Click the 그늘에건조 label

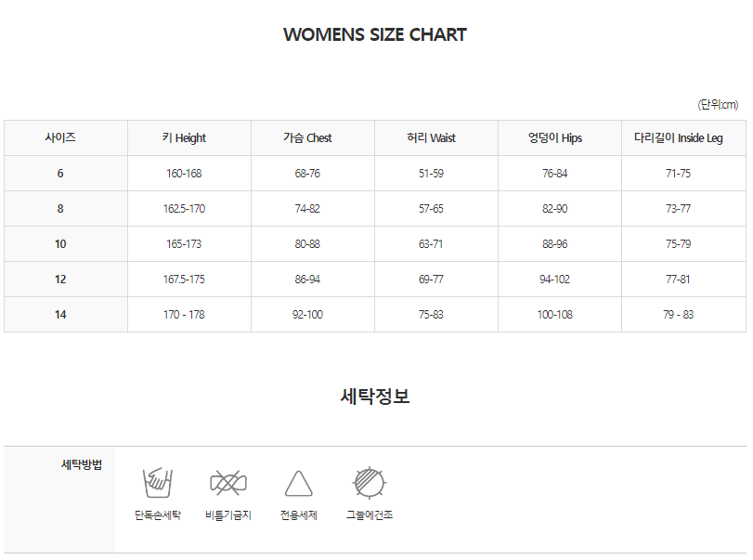tap(370, 515)
